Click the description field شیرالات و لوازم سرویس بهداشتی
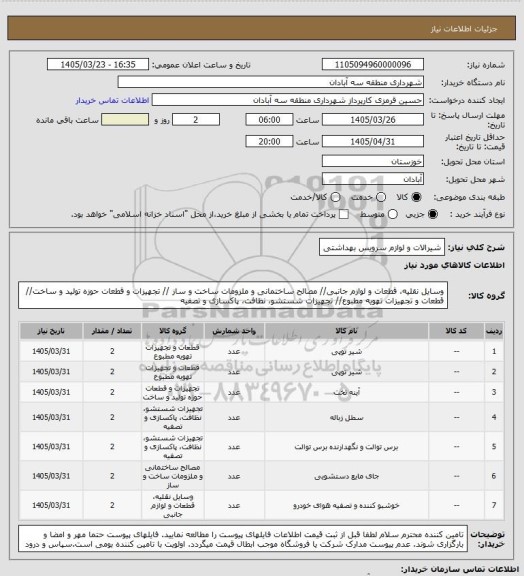Image resolution: width=524 pixels, height=576 pixels. 382,247
